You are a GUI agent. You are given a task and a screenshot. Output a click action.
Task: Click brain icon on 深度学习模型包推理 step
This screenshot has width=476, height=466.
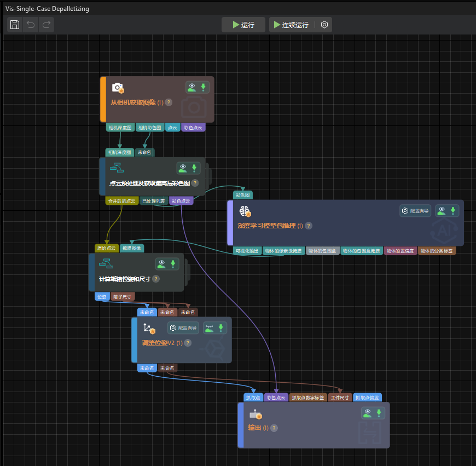[245, 211]
